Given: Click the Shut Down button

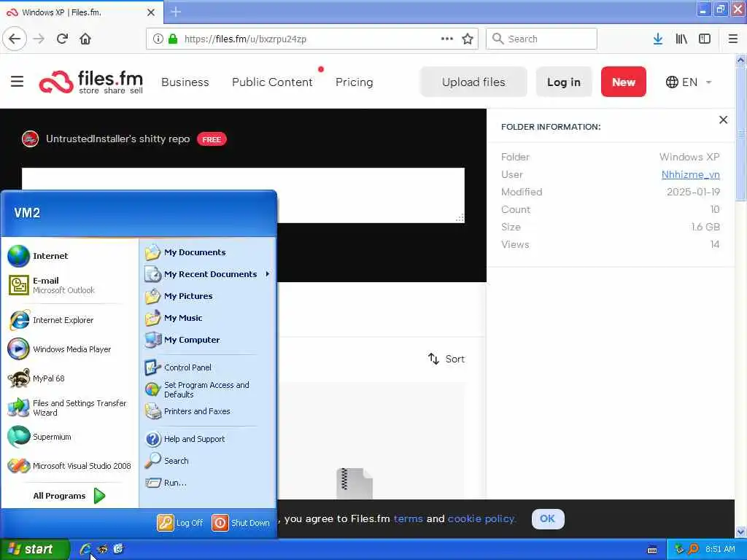Looking at the screenshot, I should (241, 522).
